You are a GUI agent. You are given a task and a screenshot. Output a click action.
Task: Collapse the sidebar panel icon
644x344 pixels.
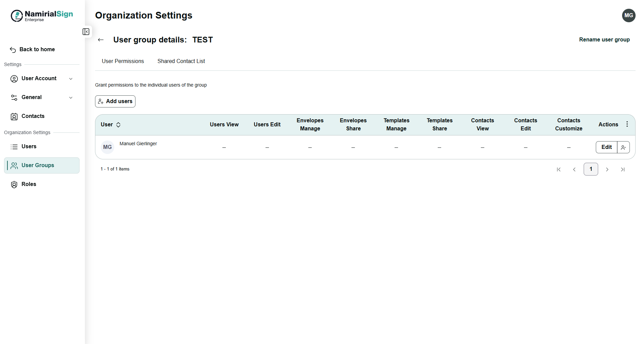tap(86, 32)
